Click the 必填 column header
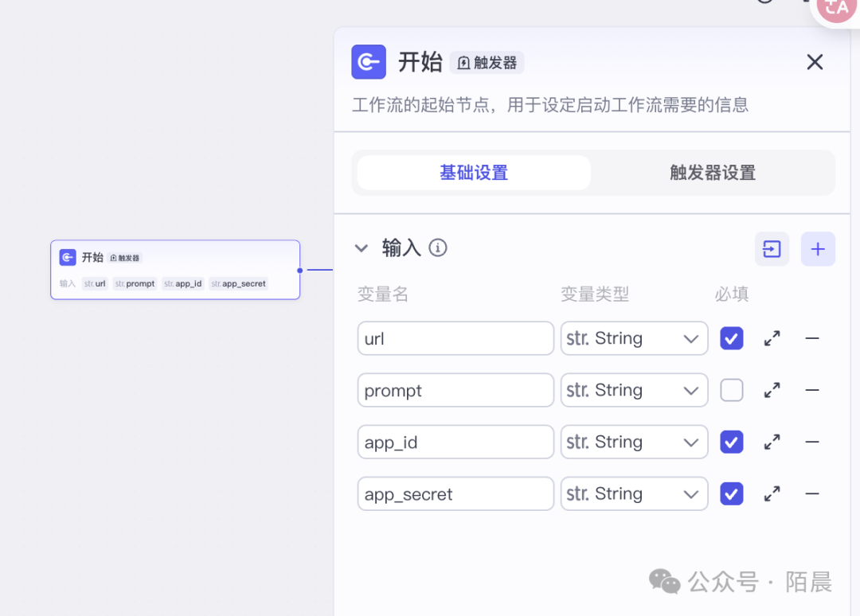Screen dimensions: 860x616 [732, 294]
